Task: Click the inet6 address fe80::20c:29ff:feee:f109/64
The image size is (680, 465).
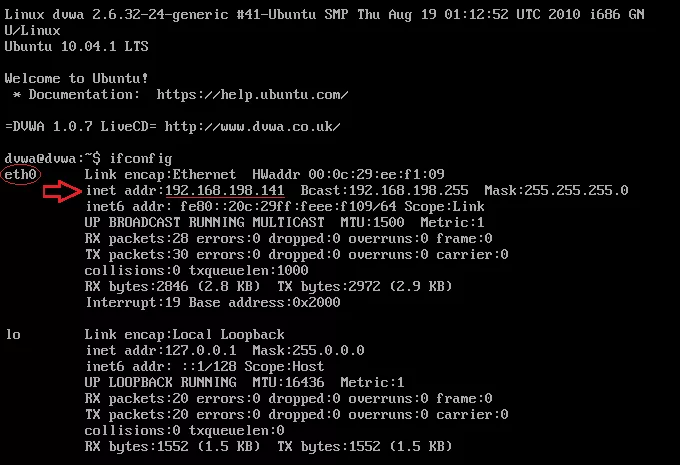Action: (x=288, y=206)
